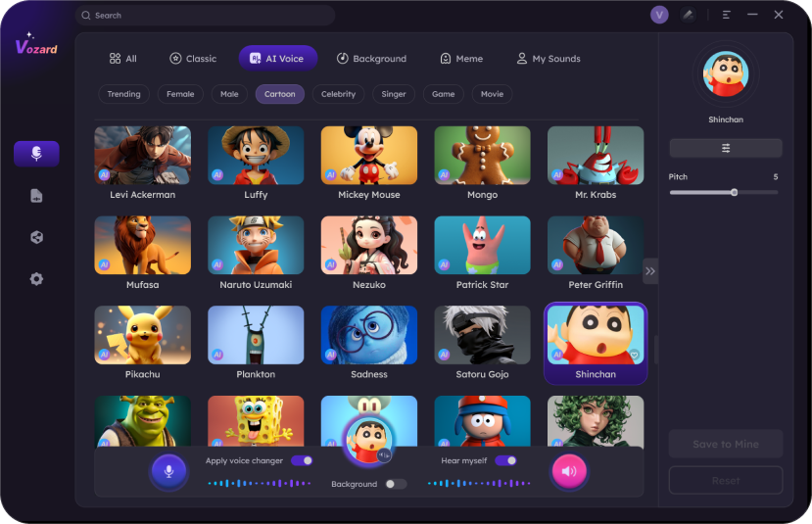
Task: Open the hamburger menu in title bar
Action: pyautogui.click(x=727, y=15)
